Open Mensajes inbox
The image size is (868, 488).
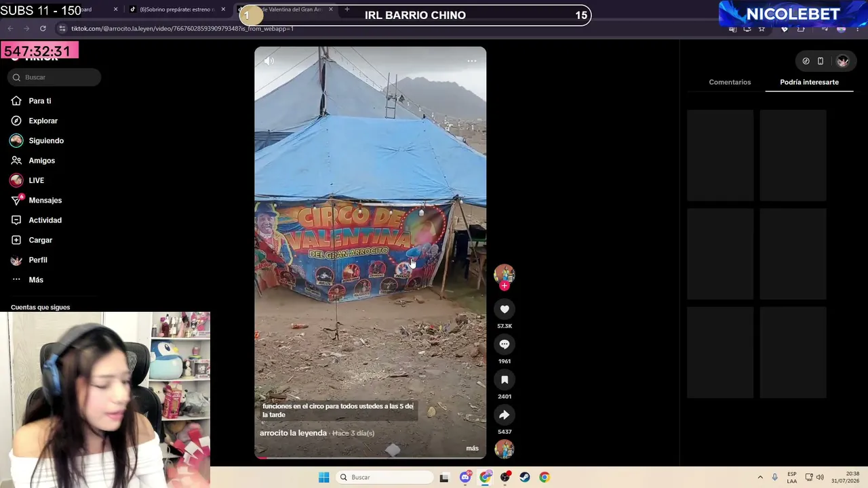coord(37,201)
